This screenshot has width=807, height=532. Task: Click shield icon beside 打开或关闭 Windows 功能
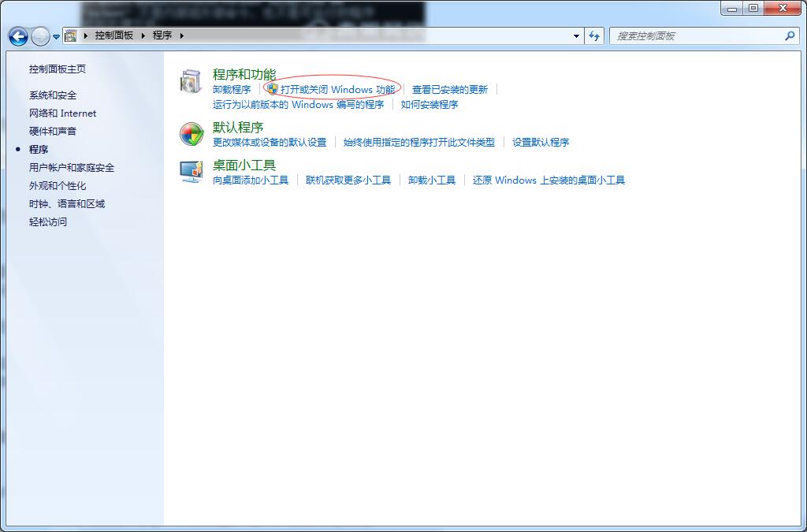pos(273,89)
